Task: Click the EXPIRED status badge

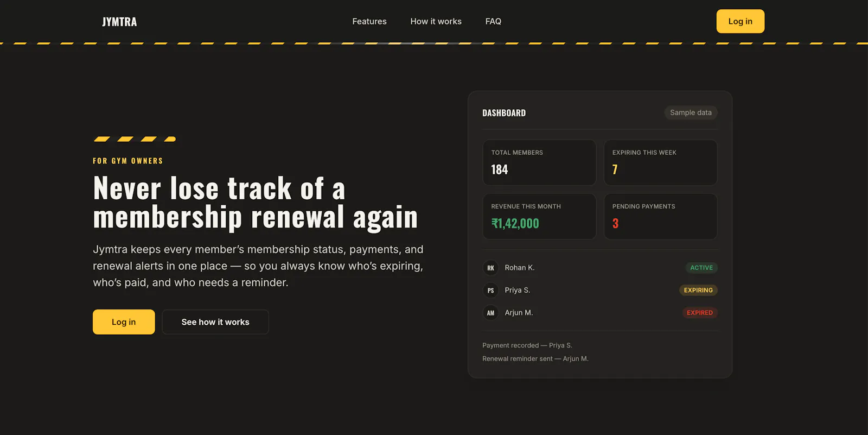Action: [x=700, y=313]
